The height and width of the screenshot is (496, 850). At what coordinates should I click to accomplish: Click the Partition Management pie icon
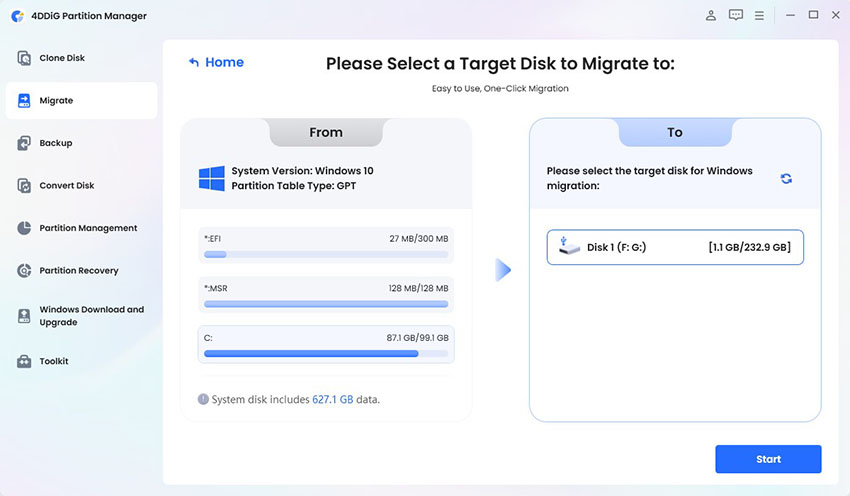[x=24, y=228]
